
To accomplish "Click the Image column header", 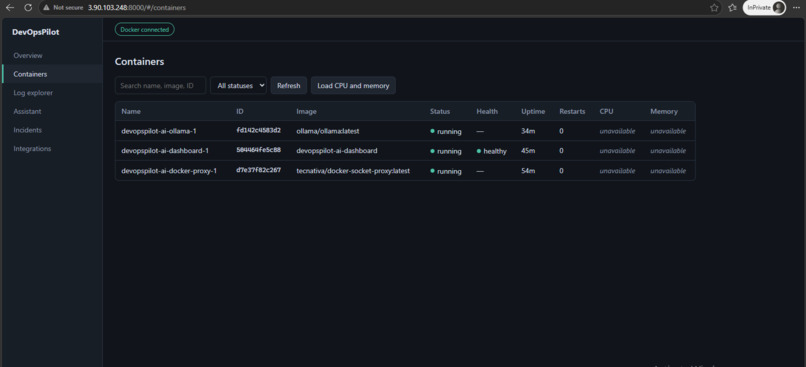I will pos(306,111).
